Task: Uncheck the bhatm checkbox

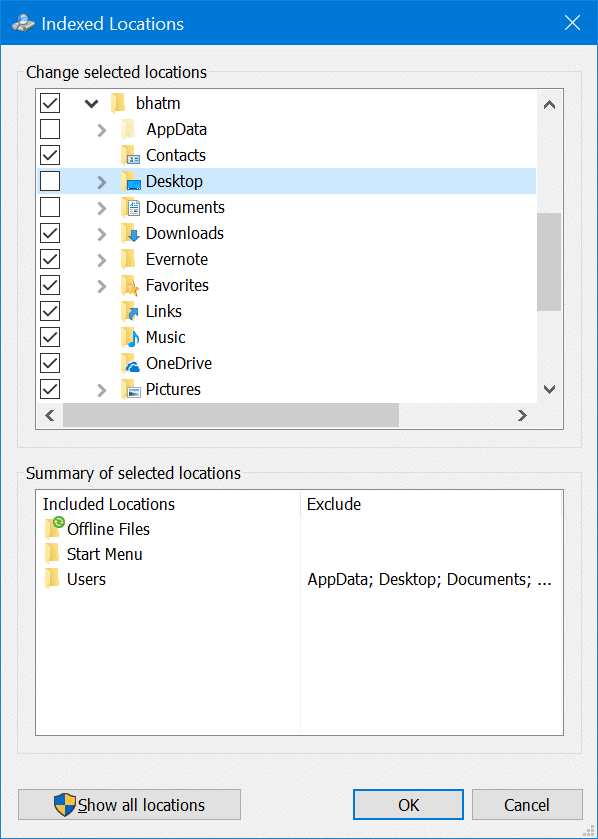Action: tap(50, 103)
